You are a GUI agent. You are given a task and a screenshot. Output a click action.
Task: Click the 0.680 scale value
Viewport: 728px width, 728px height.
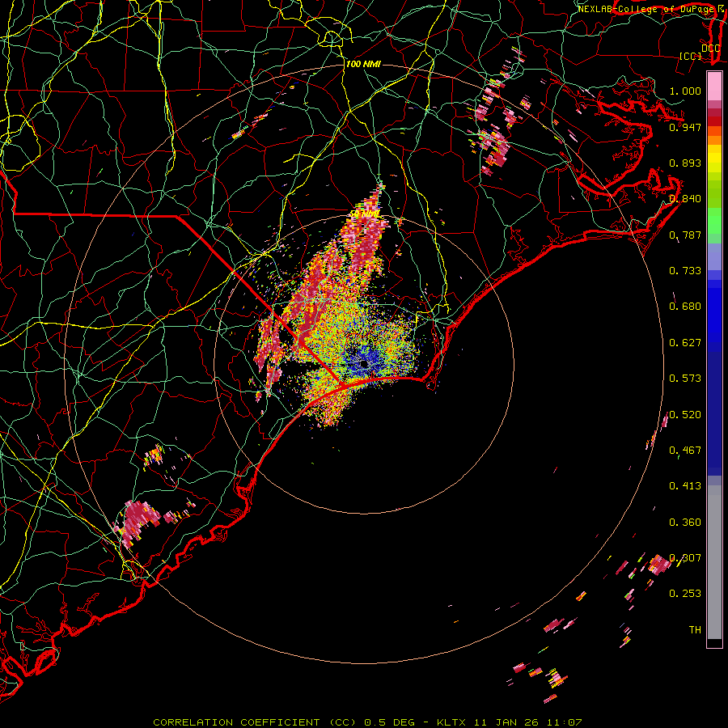click(685, 307)
